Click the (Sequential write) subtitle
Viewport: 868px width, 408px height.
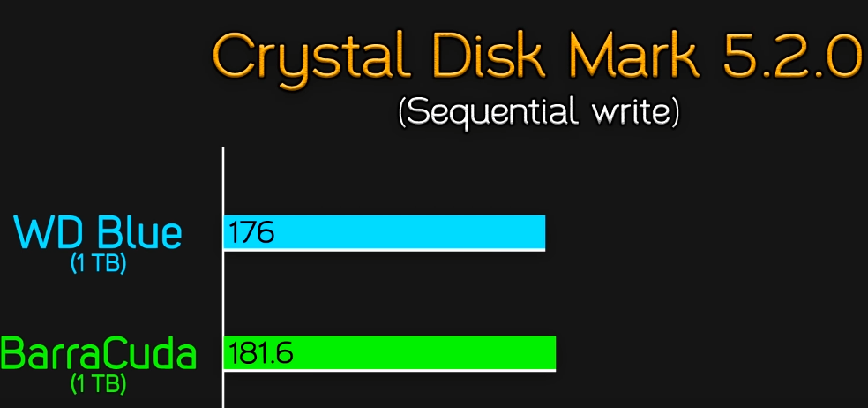pyautogui.click(x=539, y=112)
